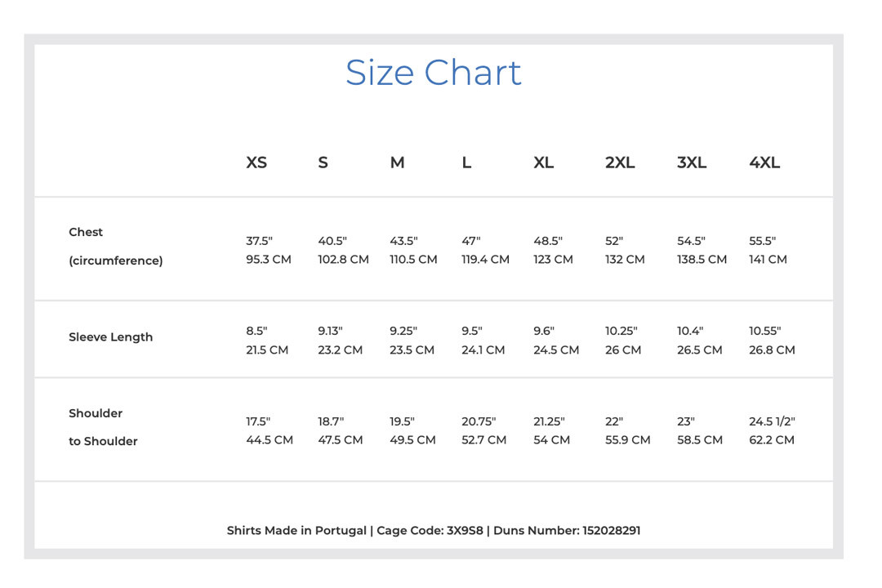
Task: Select the 3XL column header
Action: [692, 163]
